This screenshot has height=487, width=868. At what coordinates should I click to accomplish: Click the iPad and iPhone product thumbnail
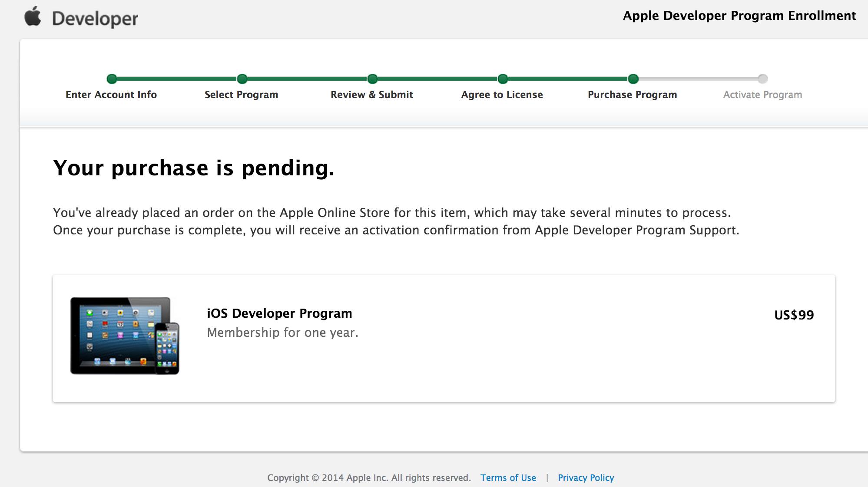[x=125, y=336]
